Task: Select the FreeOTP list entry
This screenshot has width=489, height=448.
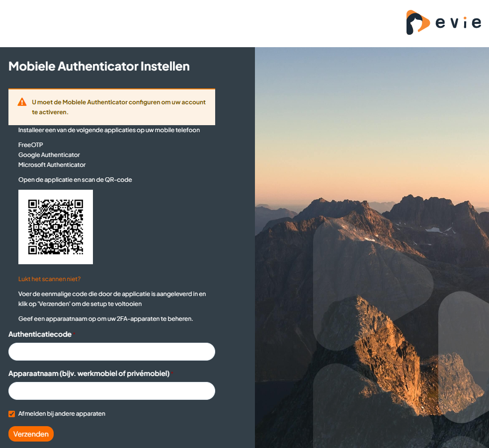Action: (31, 145)
